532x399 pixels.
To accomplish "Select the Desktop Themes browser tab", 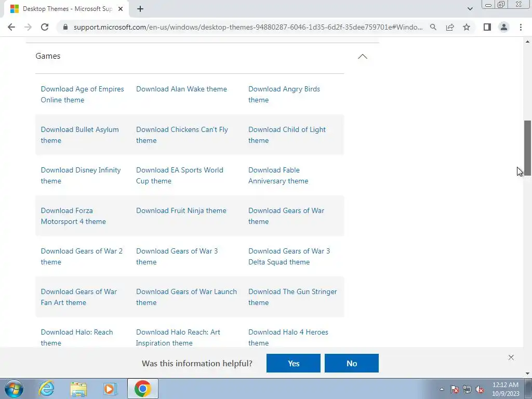I will click(66, 9).
